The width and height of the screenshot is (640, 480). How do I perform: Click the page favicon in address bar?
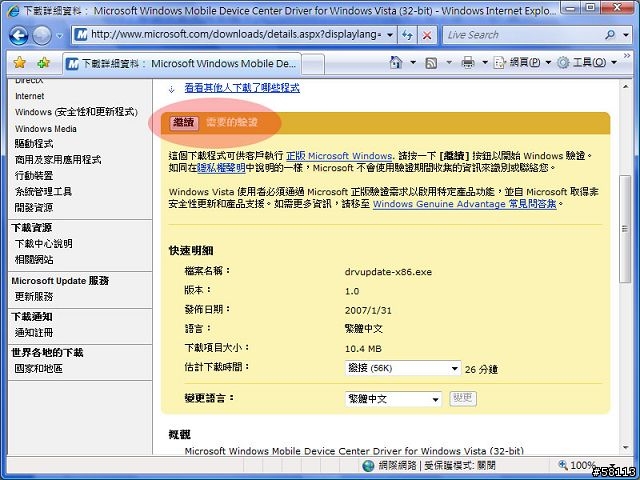coord(81,35)
